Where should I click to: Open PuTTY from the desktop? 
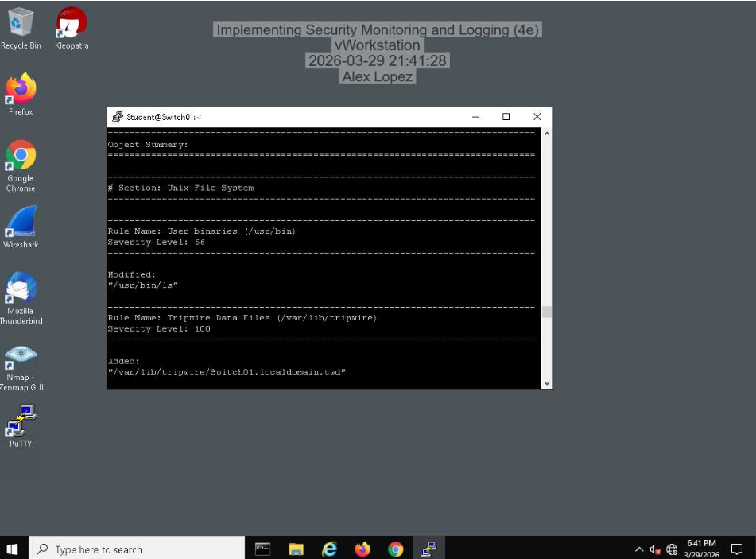click(x=20, y=419)
